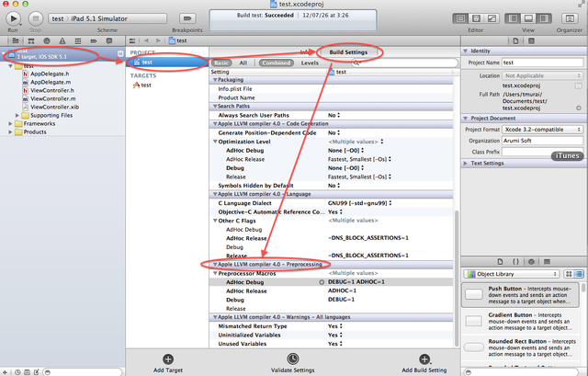
Task: Collapse the Preprocessor Macros setting
Action: point(215,274)
